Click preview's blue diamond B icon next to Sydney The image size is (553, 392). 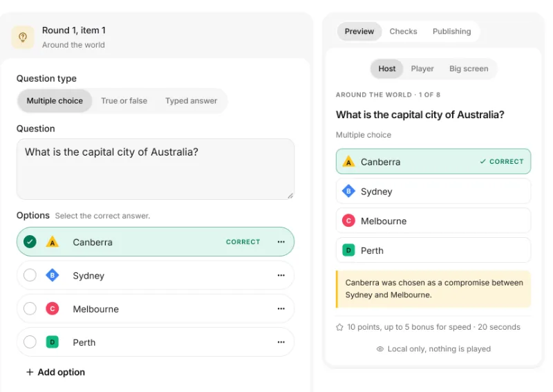click(348, 192)
